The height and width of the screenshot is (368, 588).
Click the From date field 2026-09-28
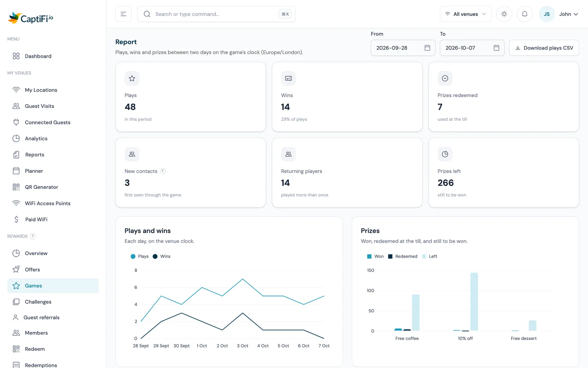click(x=403, y=48)
